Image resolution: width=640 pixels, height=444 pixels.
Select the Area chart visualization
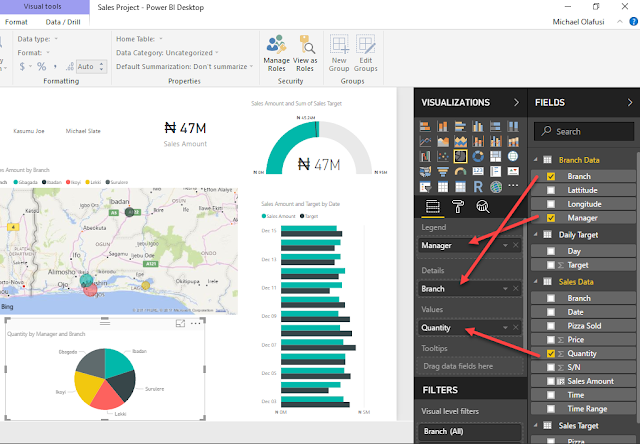click(443, 142)
